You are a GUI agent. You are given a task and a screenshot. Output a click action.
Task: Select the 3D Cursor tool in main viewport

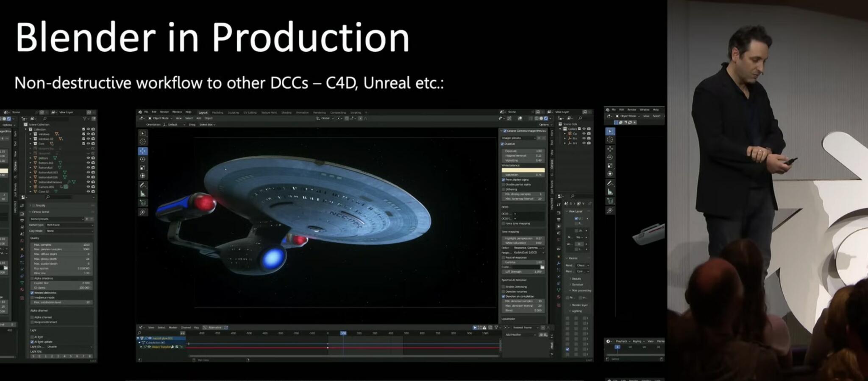point(143,142)
